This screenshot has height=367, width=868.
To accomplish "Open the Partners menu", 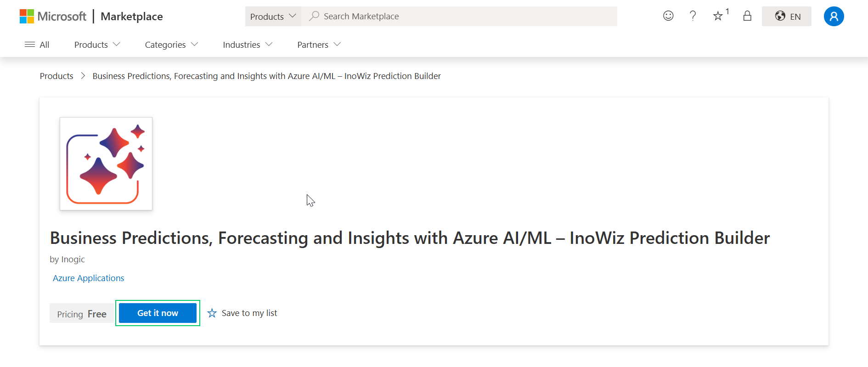I will click(x=319, y=45).
